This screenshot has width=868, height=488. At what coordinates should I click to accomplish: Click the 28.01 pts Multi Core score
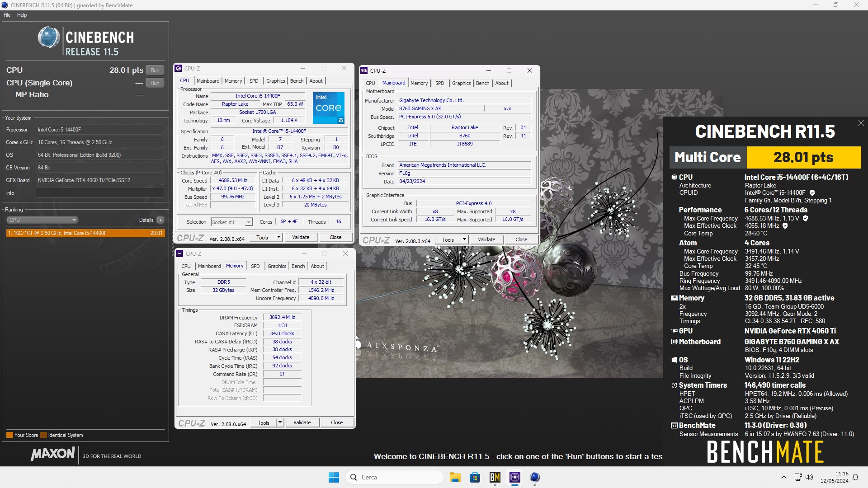click(803, 157)
